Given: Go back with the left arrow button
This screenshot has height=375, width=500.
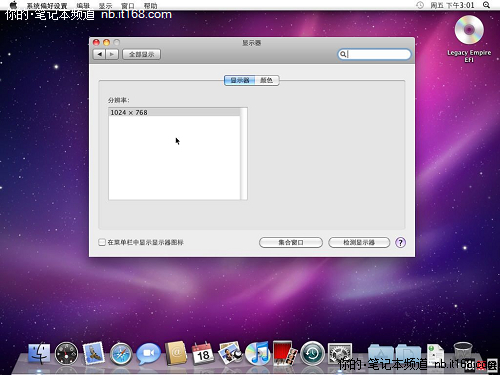Looking at the screenshot, I should tap(99, 54).
